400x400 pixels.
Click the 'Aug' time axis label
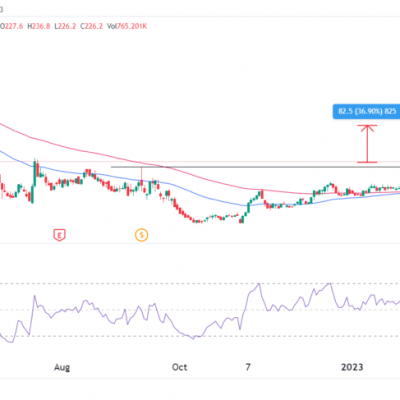coord(62,367)
